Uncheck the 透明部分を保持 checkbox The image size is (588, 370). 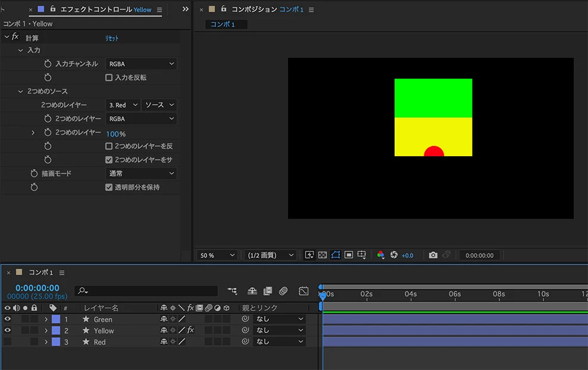(x=109, y=187)
